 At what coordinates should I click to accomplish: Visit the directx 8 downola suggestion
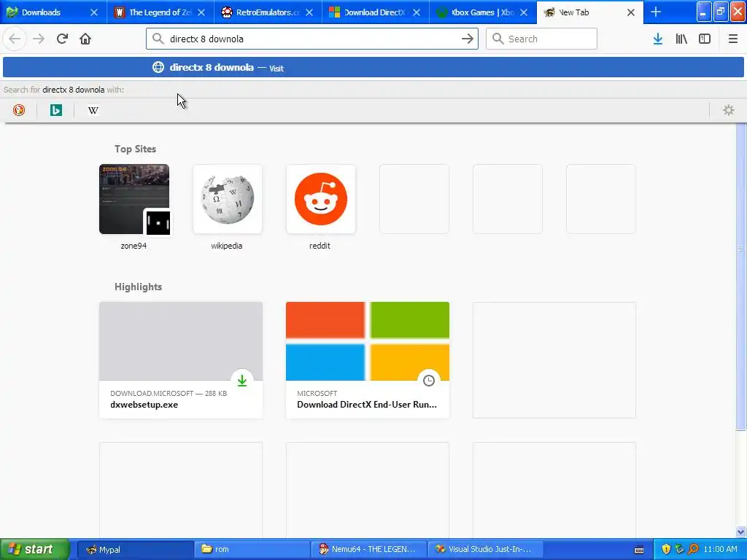[x=373, y=67]
